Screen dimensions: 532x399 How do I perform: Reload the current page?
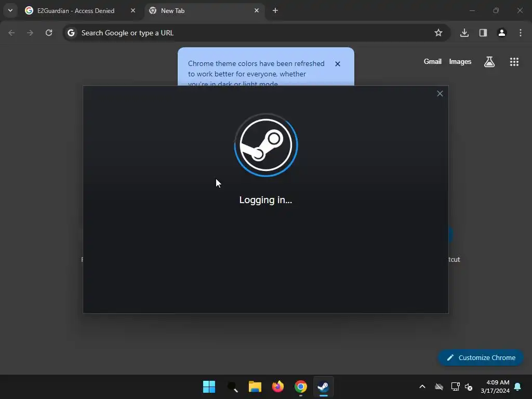click(49, 33)
